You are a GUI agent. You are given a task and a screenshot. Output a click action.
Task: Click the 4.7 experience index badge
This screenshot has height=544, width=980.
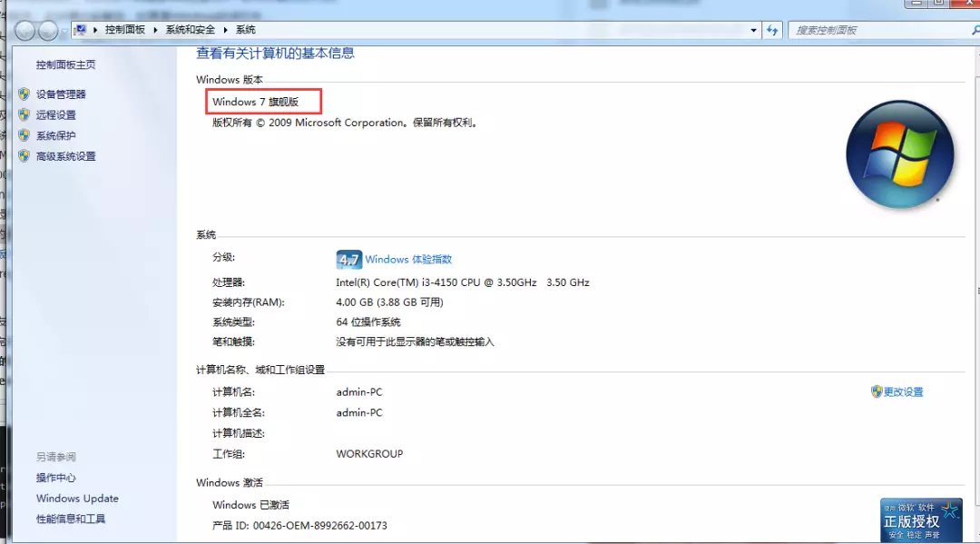pos(348,260)
